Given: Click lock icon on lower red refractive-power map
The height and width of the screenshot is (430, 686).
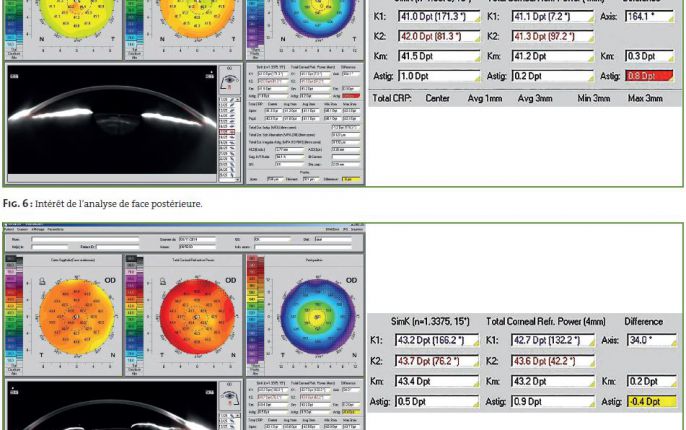Looking at the screenshot, I should tap(163, 281).
